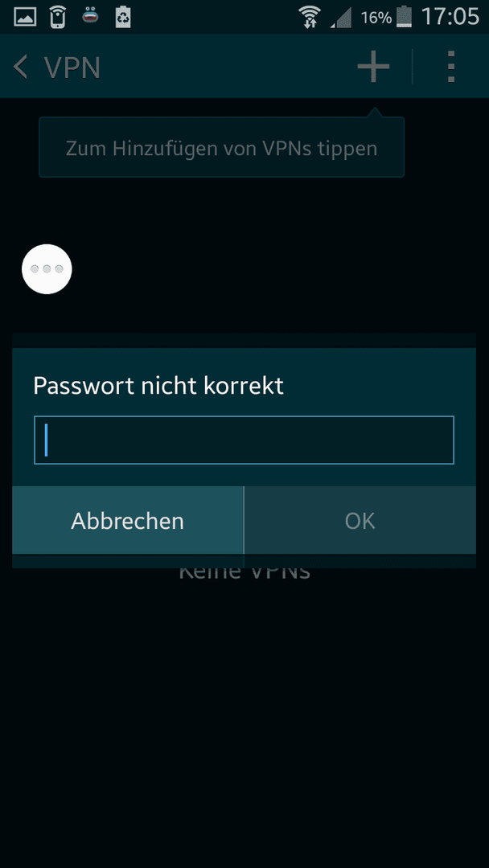The width and height of the screenshot is (489, 868).
Task: Tap the floating white three-dots bubble
Action: pos(47,269)
